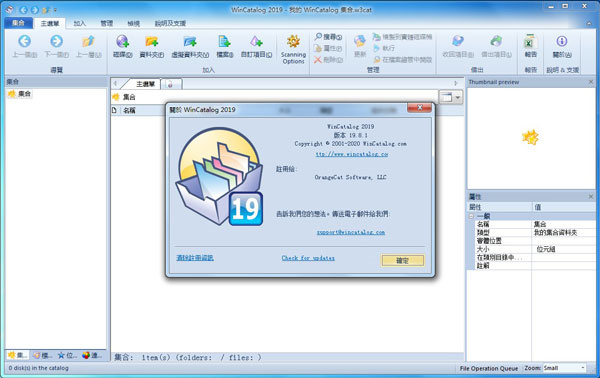Select the main menu ribbon tab
Viewport: 600px width, 378px height.
point(50,23)
